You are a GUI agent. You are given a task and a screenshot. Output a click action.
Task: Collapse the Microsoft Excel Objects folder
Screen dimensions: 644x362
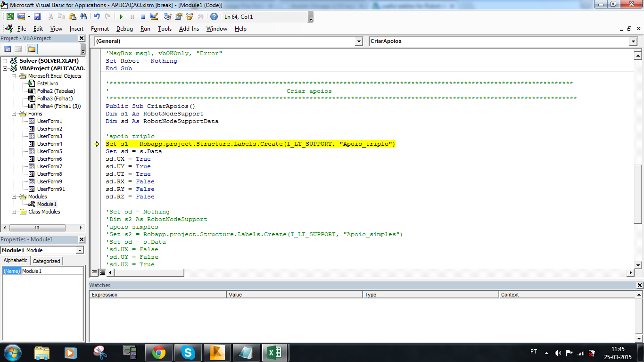[14, 76]
